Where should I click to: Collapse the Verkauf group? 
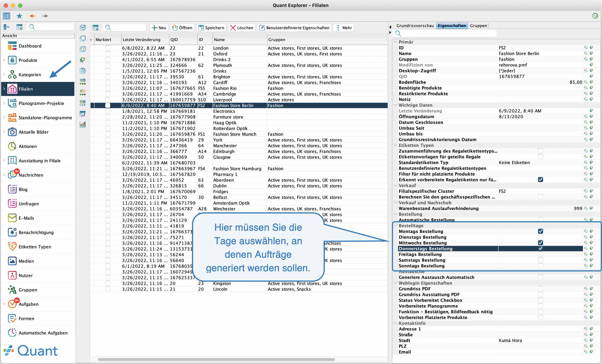point(395,185)
